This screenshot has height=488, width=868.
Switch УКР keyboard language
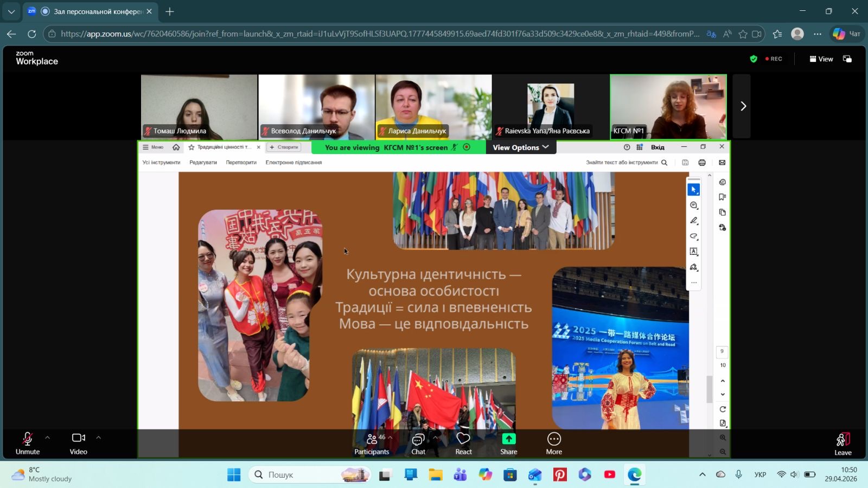(760, 474)
